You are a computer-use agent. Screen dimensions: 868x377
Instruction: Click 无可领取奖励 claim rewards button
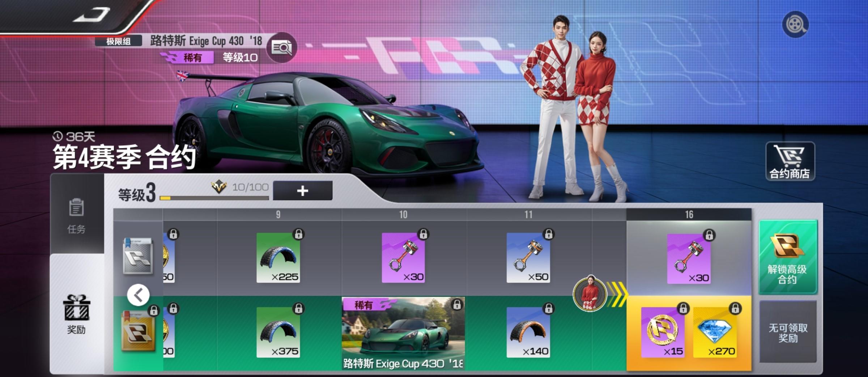(x=788, y=331)
